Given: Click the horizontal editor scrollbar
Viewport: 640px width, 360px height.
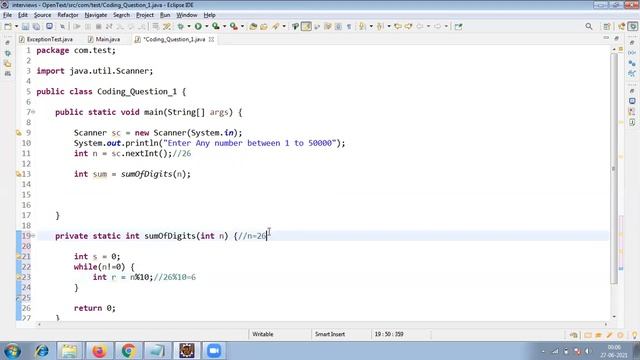Looking at the screenshot, I should tap(322, 324).
